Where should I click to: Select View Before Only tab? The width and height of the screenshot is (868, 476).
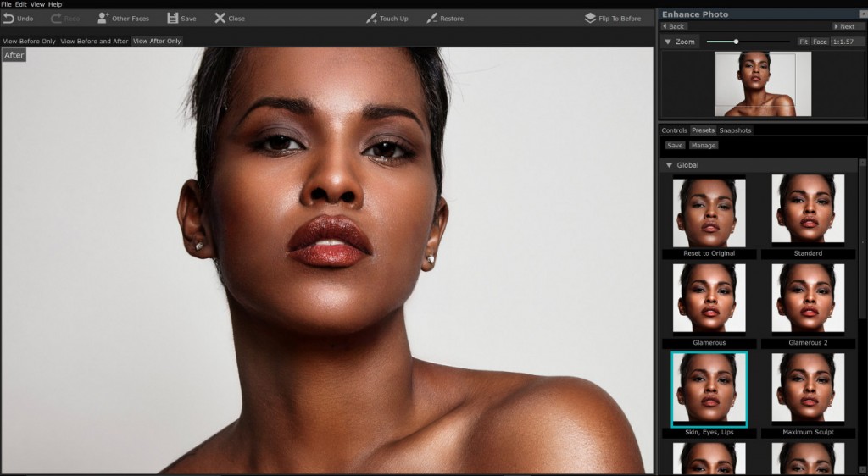coord(30,41)
